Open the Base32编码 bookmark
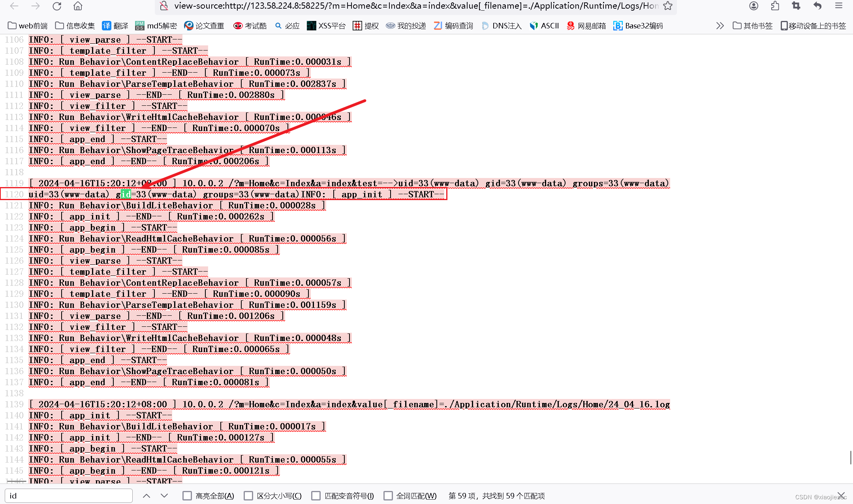The width and height of the screenshot is (853, 504). (x=638, y=26)
